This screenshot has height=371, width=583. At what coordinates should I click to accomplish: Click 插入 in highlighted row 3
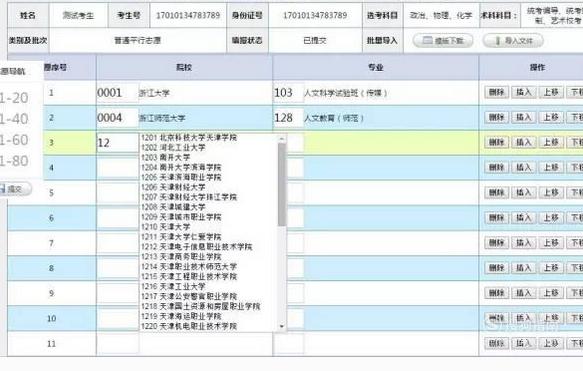(x=524, y=142)
